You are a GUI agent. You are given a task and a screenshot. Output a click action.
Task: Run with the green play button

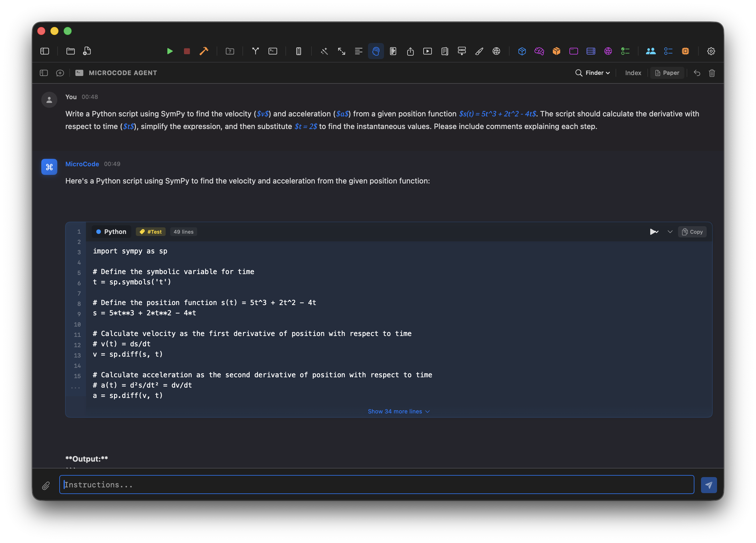click(x=170, y=51)
